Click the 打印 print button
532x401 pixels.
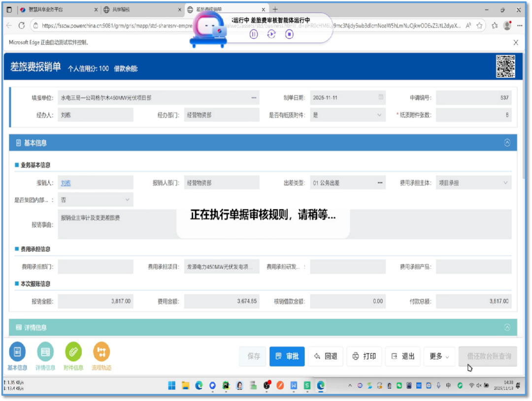(x=364, y=356)
